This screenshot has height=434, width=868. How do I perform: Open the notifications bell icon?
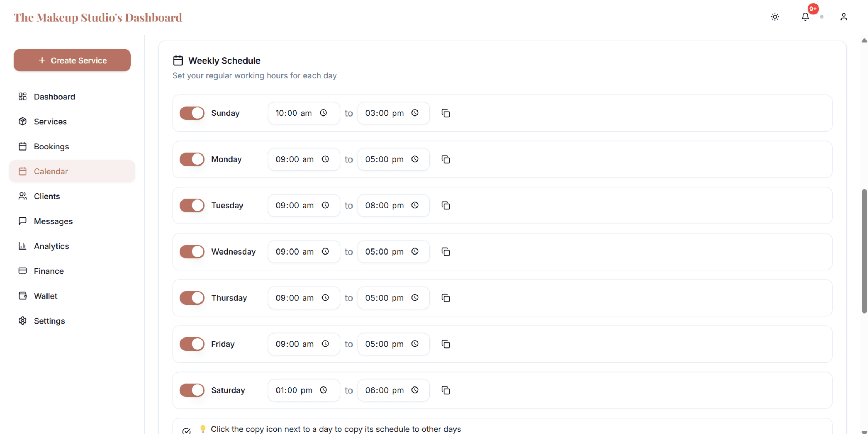click(x=805, y=17)
